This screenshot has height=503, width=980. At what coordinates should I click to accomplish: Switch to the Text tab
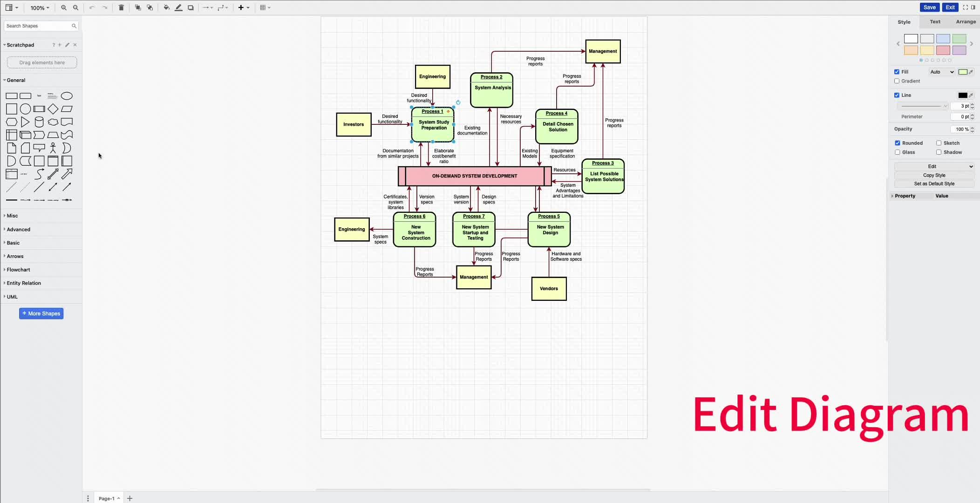935,22
